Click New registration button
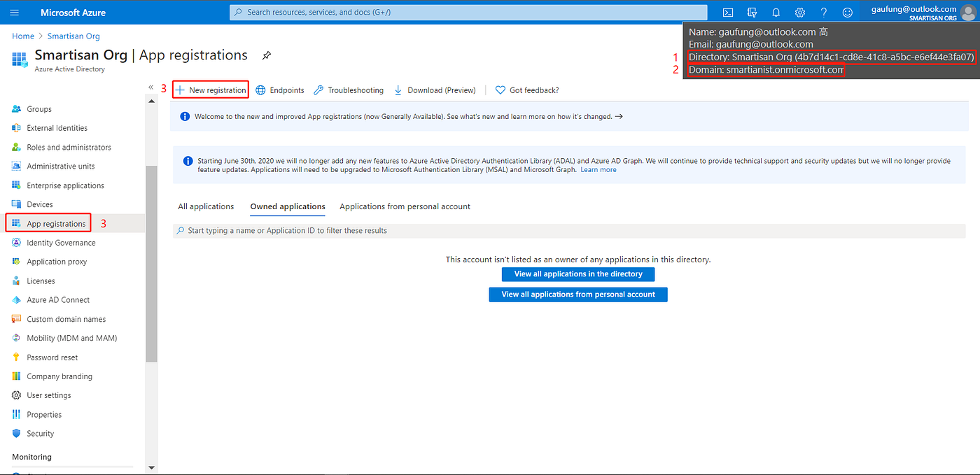Viewport: 980px width, 475px height. coord(211,90)
